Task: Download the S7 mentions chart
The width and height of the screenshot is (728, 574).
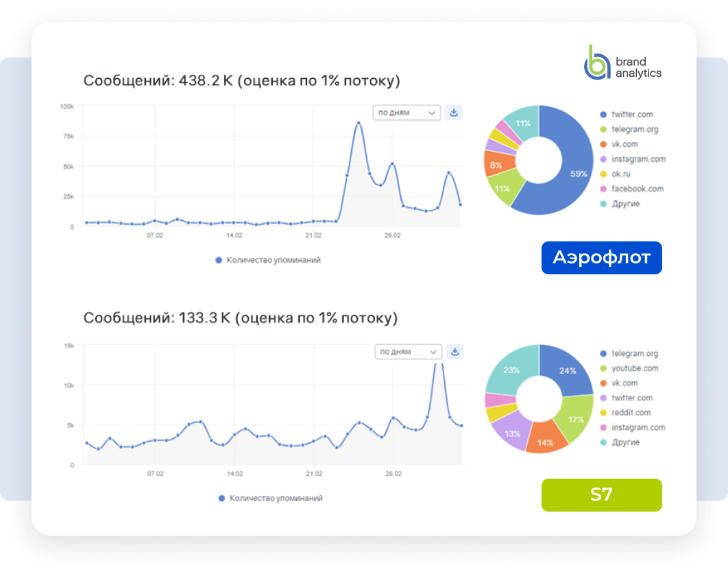Action: coord(455,352)
